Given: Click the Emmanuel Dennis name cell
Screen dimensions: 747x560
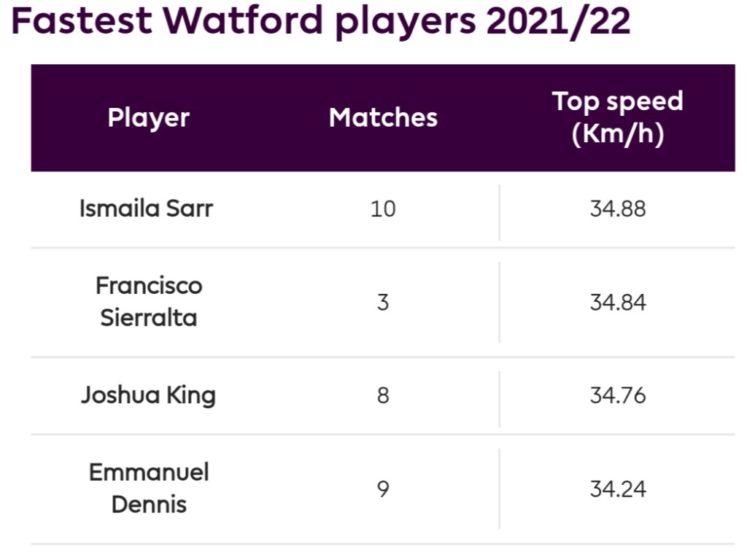Looking at the screenshot, I should 149,488.
